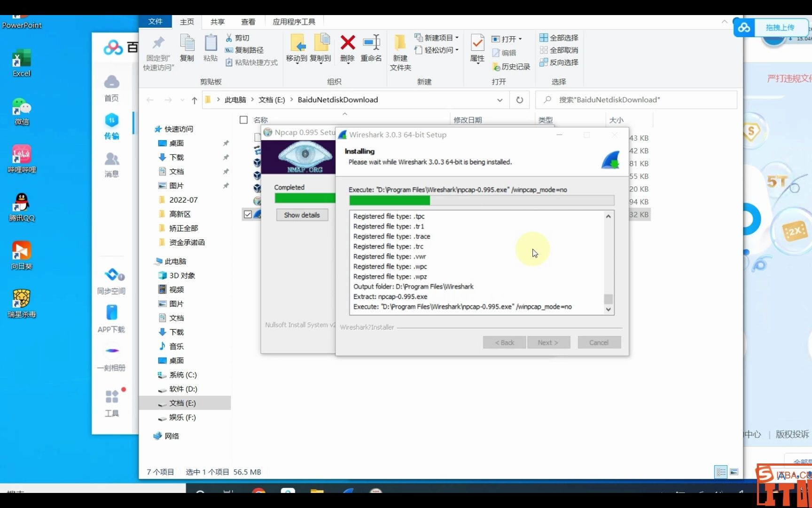Open the Open (打开) dropdown in ribbon
Image resolution: width=812 pixels, height=508 pixels.
coord(507,39)
